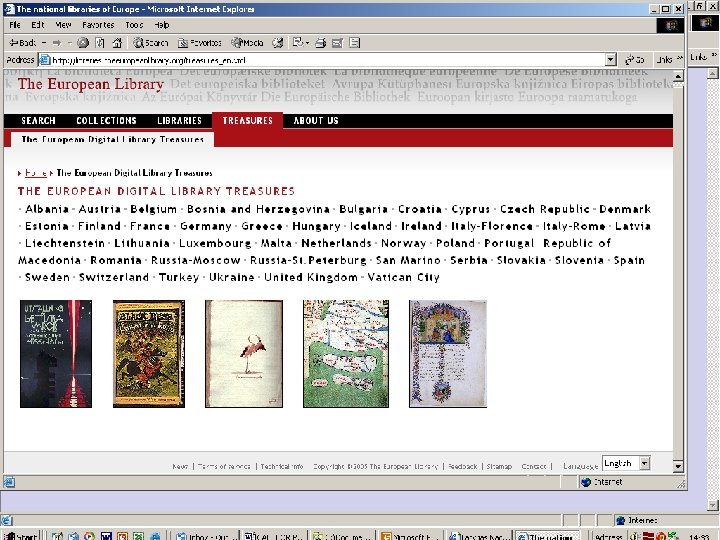The height and width of the screenshot is (540, 720).
Task: Open the Italy-Florence link
Action: pyautogui.click(x=492, y=226)
